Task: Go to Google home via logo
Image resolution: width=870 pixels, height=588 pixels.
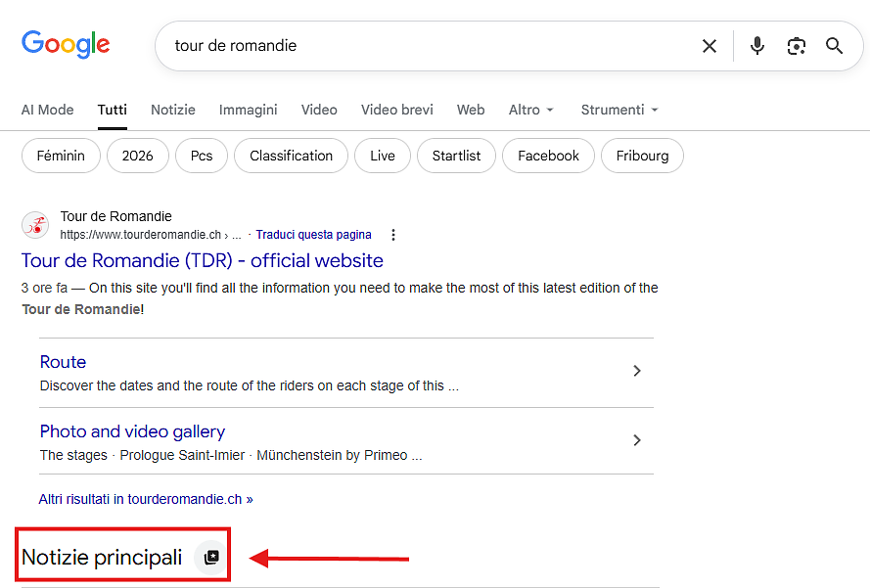Action: coord(66,44)
